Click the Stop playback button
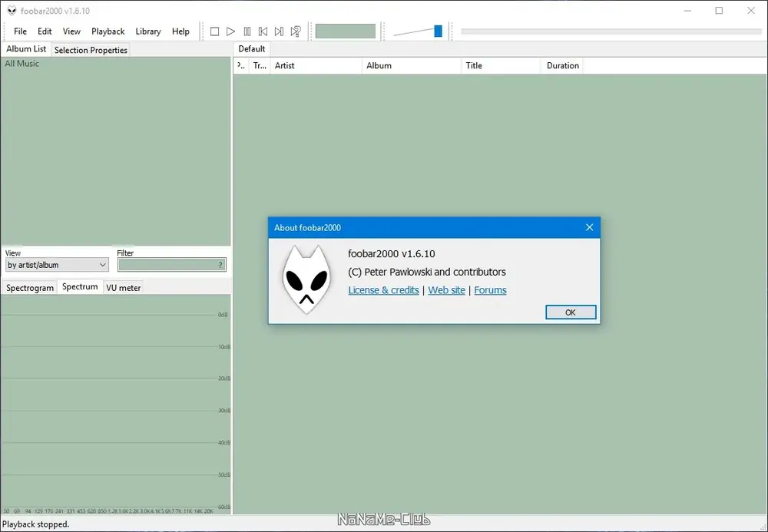Screen dimensions: 768x532 (x=214, y=31)
